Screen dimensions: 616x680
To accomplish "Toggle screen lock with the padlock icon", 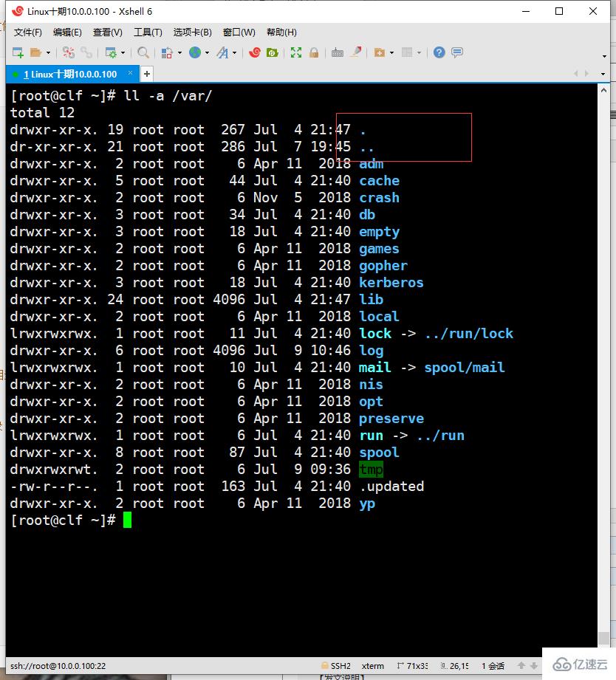I will point(315,52).
